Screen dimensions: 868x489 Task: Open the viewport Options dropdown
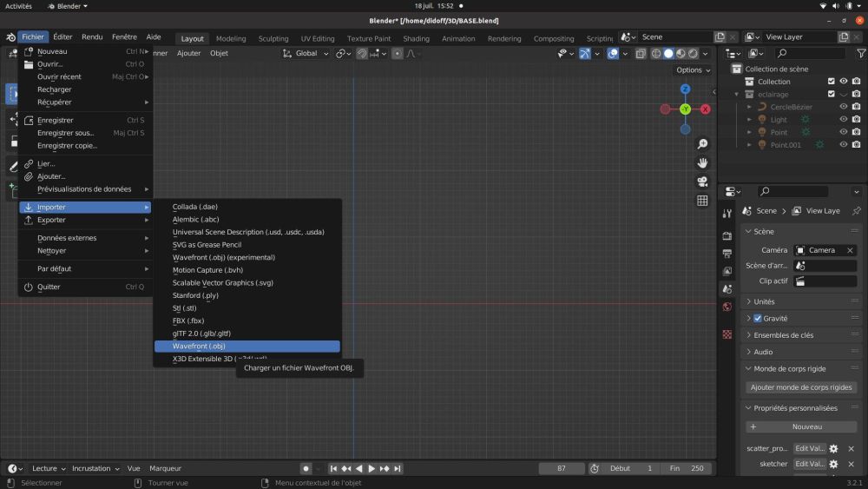click(x=693, y=70)
